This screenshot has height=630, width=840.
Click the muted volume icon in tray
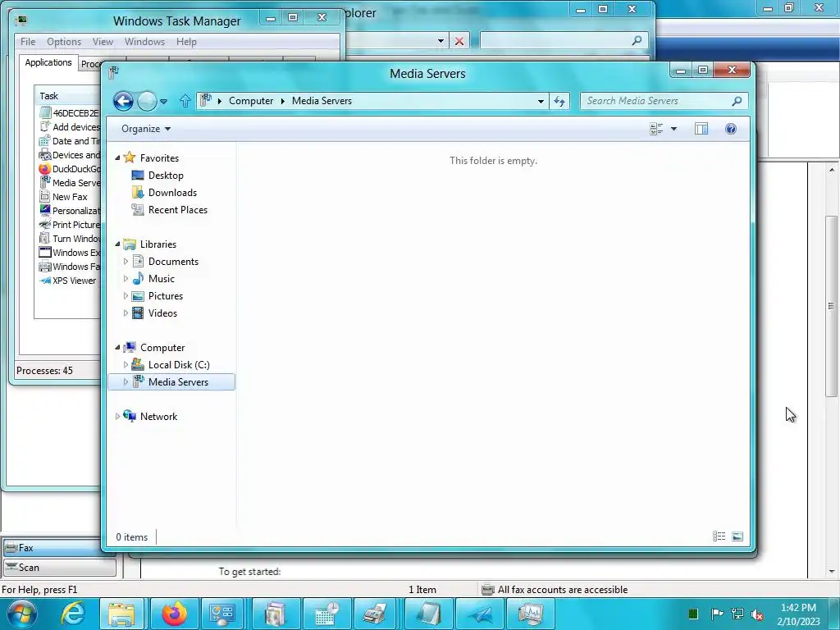(x=757, y=614)
